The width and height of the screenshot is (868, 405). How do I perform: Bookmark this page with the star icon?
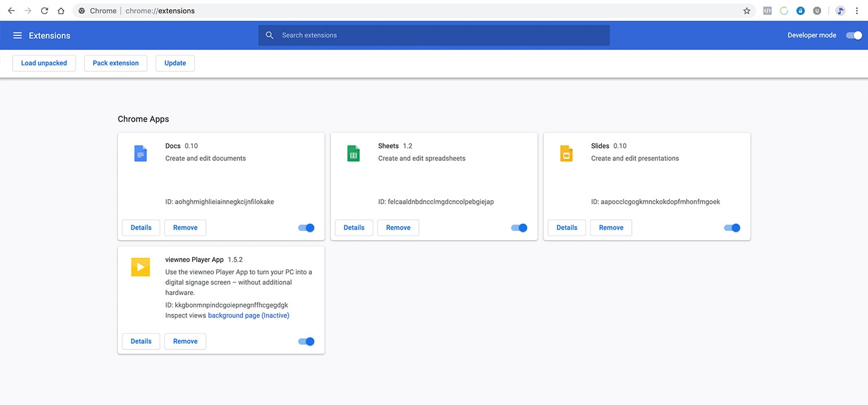(746, 10)
